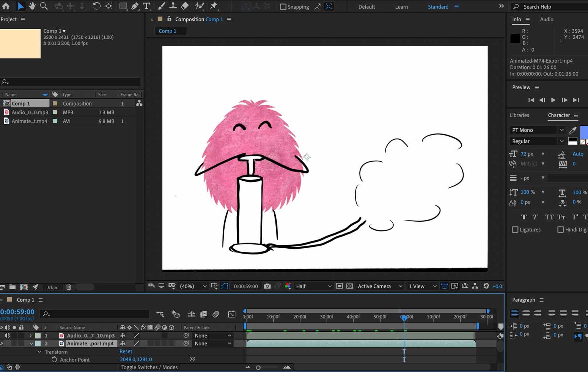The width and height of the screenshot is (588, 372).
Task: Click Toggle Switches / Modes button
Action: pos(149,367)
